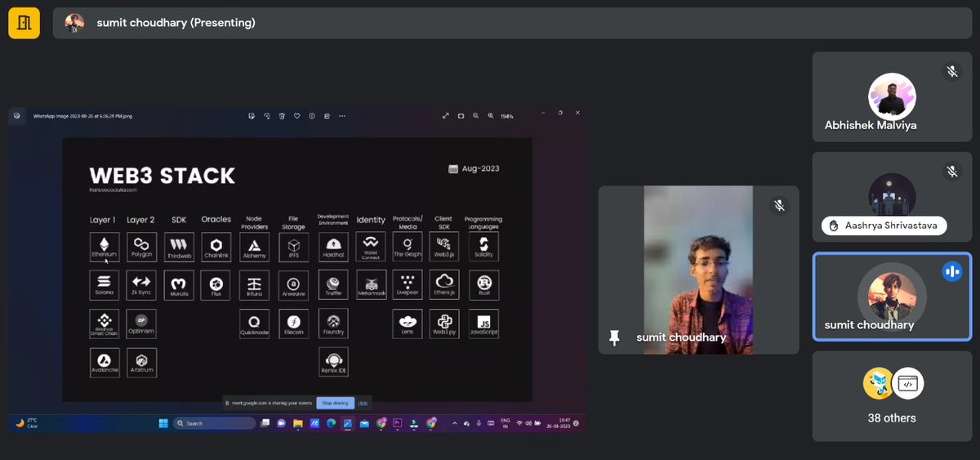The image size is (980, 460).
Task: Open the weather widget showing Clear
Action: [x=27, y=423]
